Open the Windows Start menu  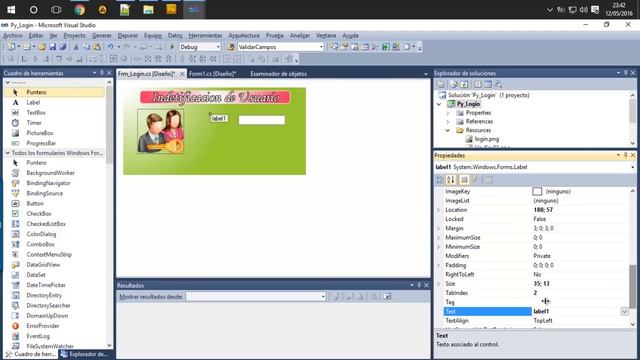pyautogui.click(x=11, y=9)
